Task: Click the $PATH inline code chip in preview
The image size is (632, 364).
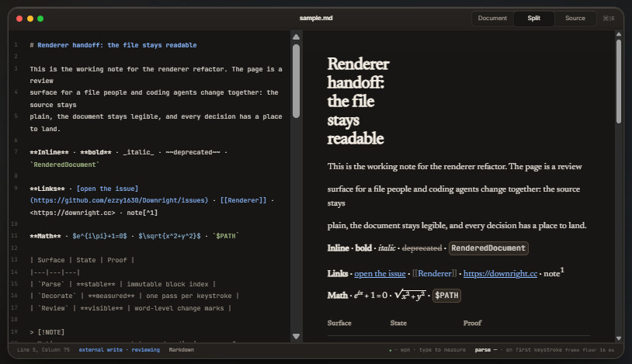Action: (x=446, y=296)
